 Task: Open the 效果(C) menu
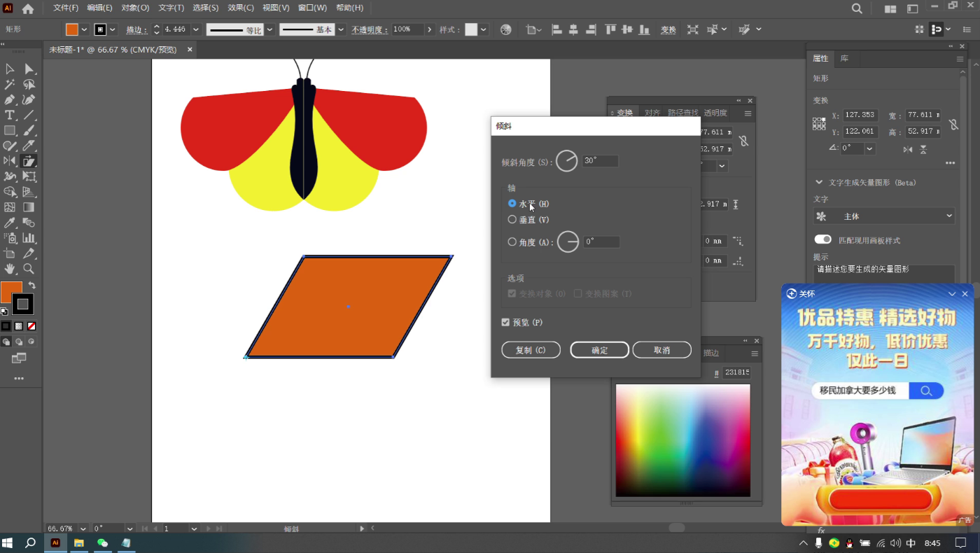pyautogui.click(x=241, y=8)
